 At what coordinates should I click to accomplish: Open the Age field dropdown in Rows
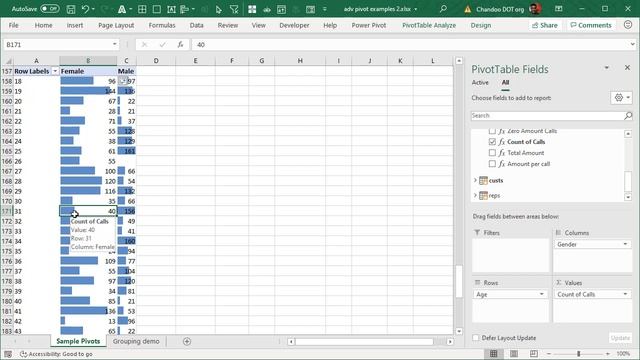click(542, 294)
